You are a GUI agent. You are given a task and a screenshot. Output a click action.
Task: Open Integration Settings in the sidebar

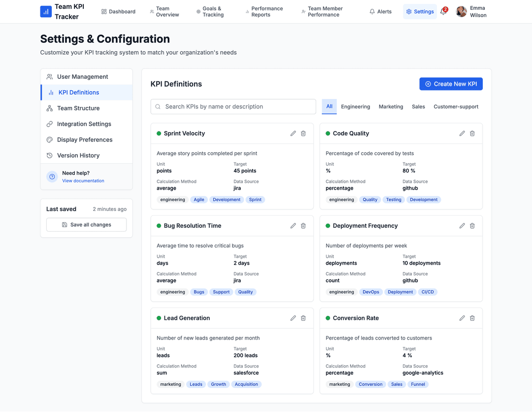click(x=84, y=124)
